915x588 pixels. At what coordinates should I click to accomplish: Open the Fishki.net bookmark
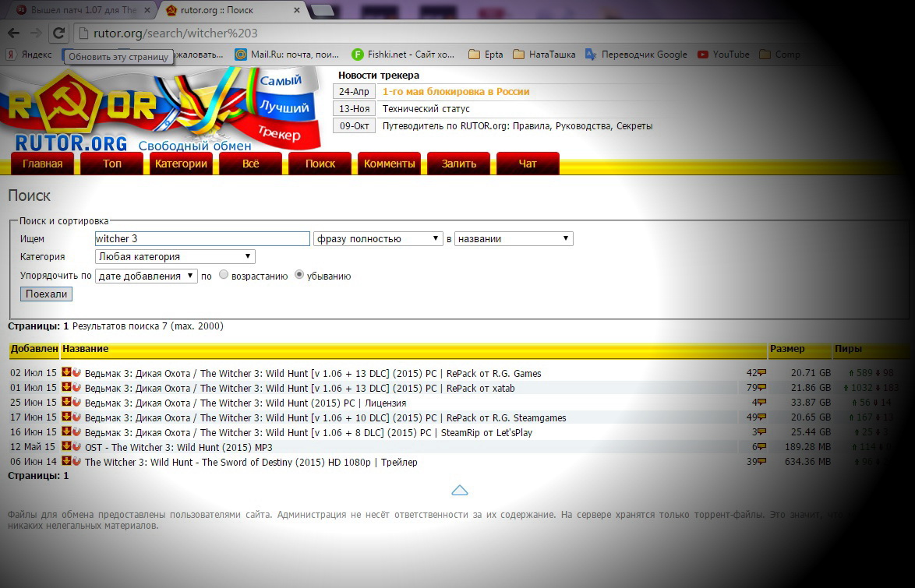click(x=403, y=55)
